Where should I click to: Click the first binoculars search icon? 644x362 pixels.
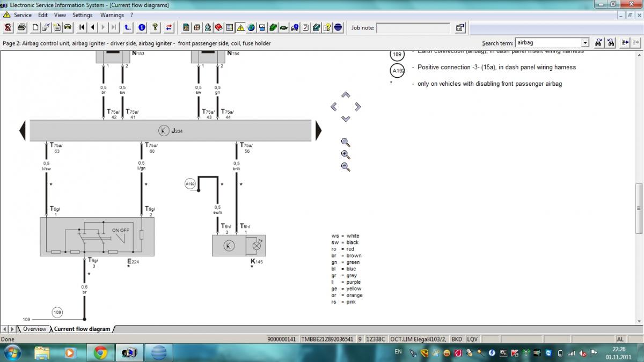599,42
